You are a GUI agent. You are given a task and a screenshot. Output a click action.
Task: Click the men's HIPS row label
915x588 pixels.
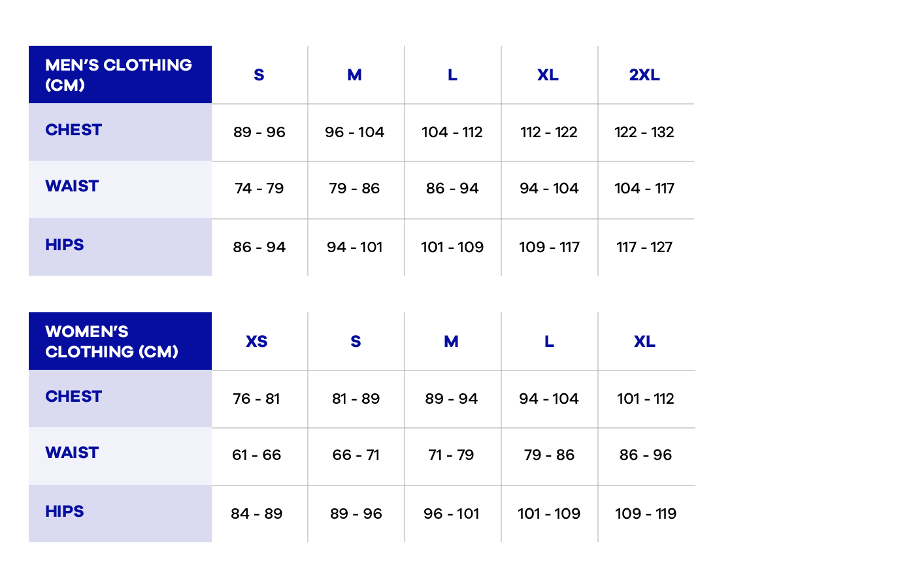click(x=65, y=245)
